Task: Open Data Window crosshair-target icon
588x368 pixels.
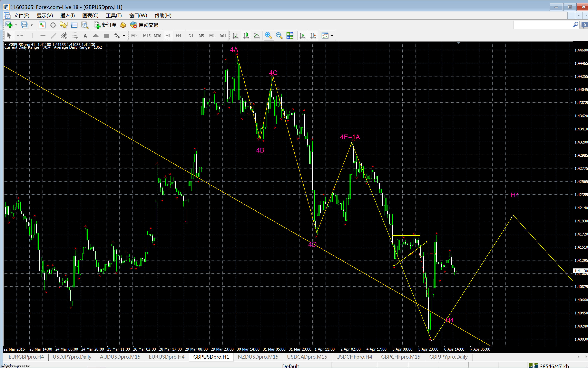Action: tap(53, 25)
